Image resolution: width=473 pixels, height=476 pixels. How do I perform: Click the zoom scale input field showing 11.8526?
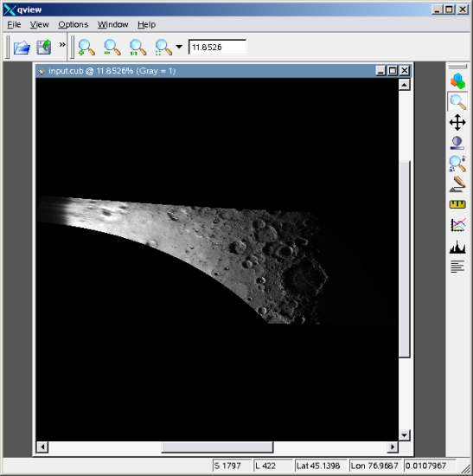pyautogui.click(x=217, y=47)
